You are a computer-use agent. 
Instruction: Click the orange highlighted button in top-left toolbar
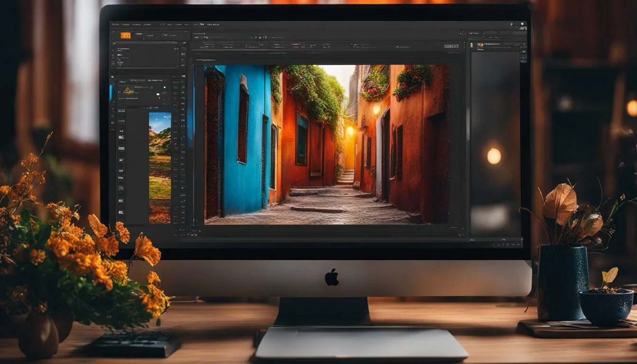tap(125, 35)
